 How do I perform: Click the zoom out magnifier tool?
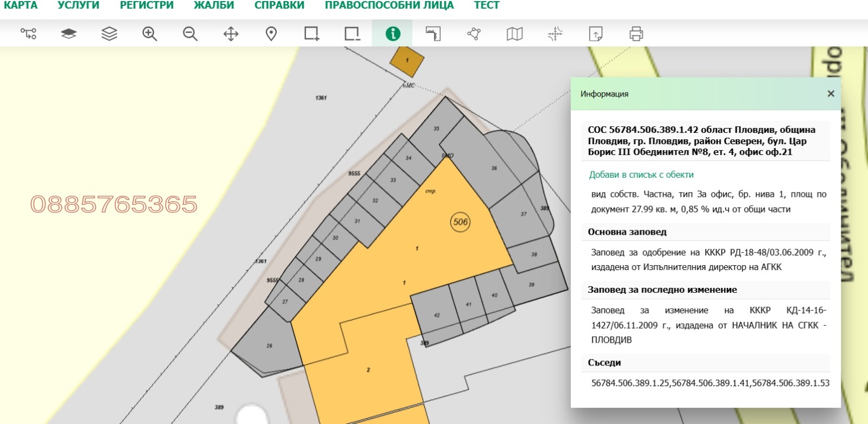coord(190,34)
